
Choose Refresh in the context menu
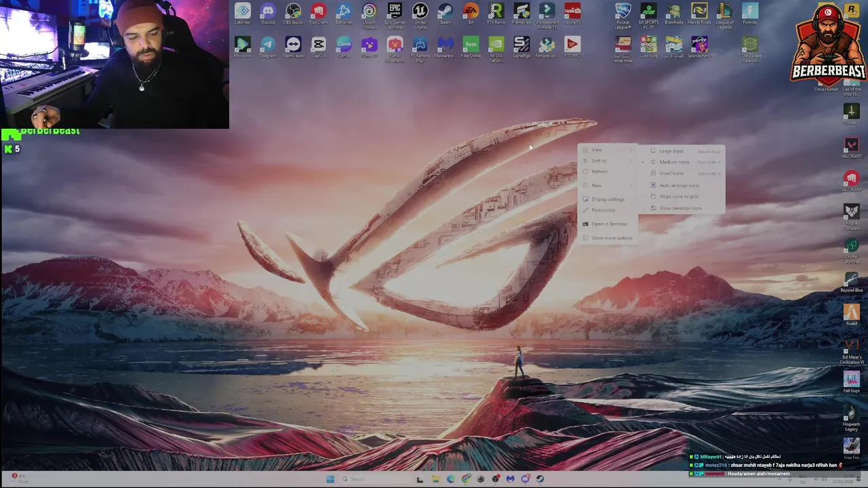607,171
